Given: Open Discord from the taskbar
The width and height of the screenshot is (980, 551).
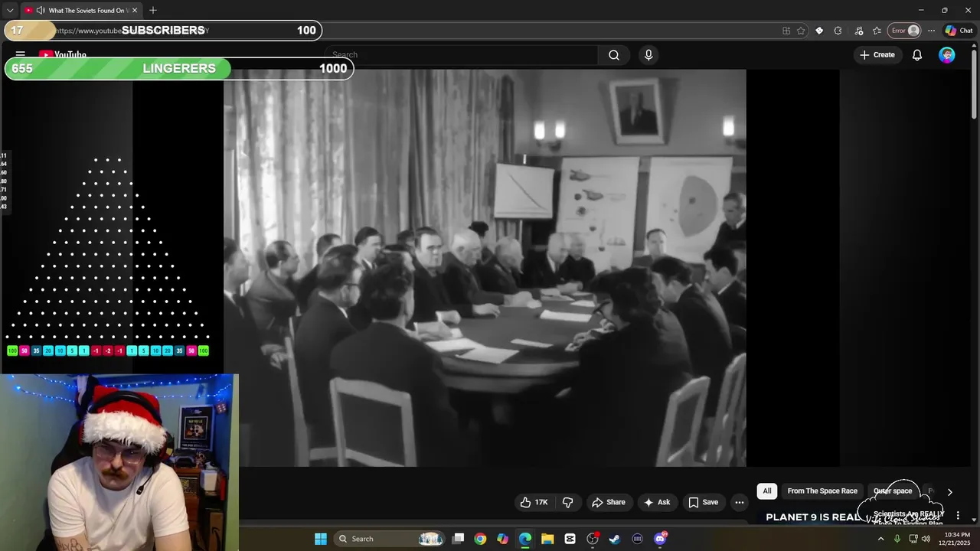Looking at the screenshot, I should pos(660,539).
